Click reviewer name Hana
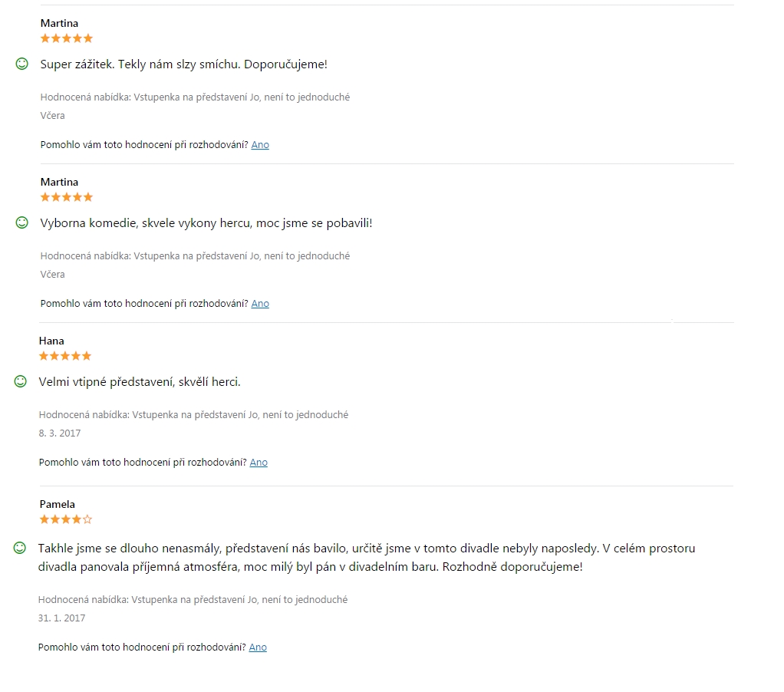 pos(51,341)
